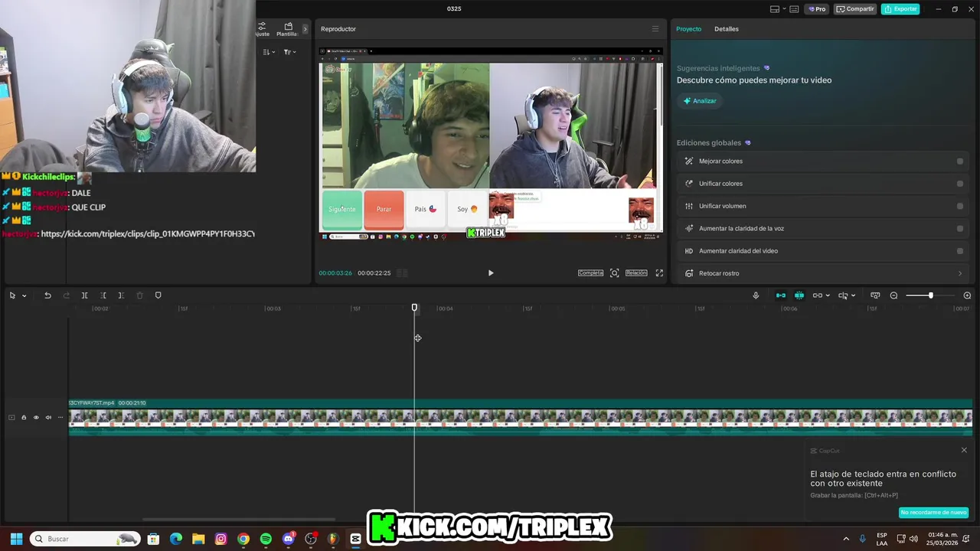Click the keyboard shortcuts icon in title bar
980x551 pixels.
pos(794,9)
